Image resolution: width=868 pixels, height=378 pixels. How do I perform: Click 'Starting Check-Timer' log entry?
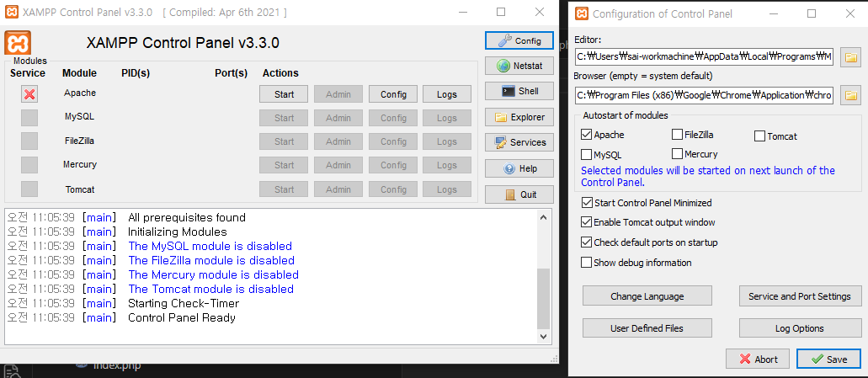(x=184, y=303)
